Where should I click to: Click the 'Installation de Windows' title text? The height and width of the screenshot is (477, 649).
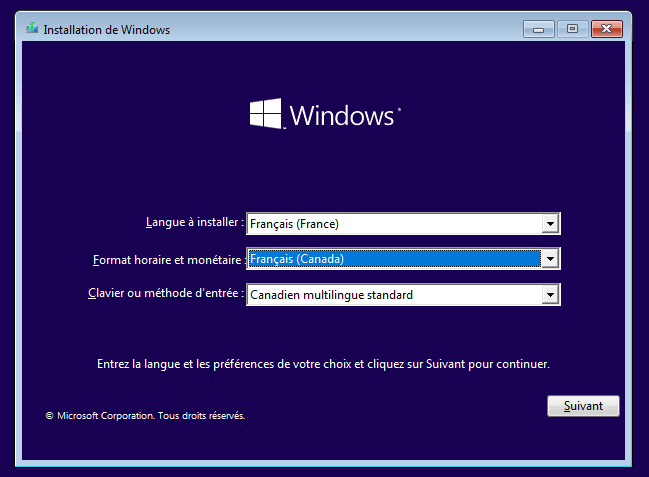(x=107, y=30)
